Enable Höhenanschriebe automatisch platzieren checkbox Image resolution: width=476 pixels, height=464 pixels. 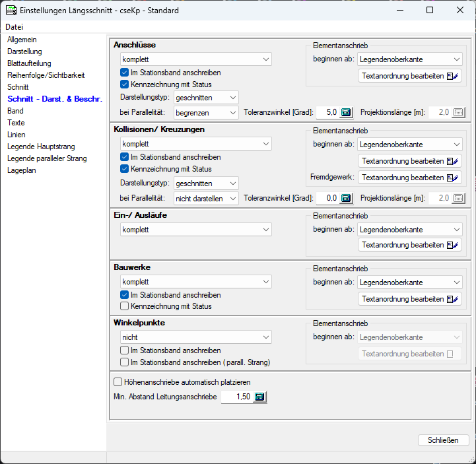pyautogui.click(x=118, y=381)
